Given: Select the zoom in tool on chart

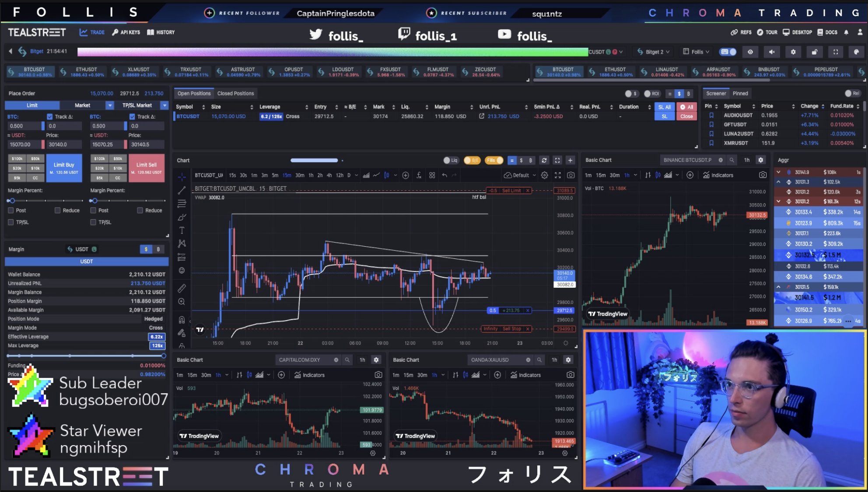Looking at the screenshot, I should [x=182, y=301].
